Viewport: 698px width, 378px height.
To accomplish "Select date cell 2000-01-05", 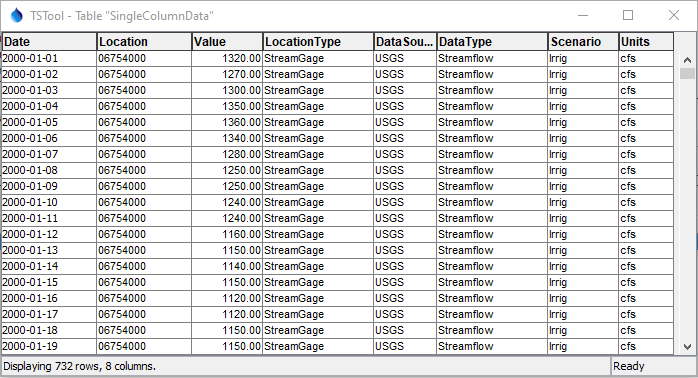I will coord(49,122).
